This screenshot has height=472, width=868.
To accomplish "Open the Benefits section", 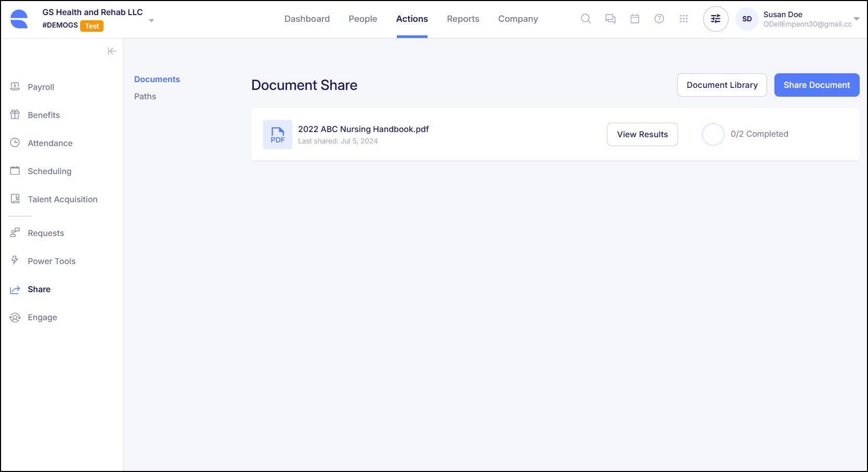I will tap(43, 115).
